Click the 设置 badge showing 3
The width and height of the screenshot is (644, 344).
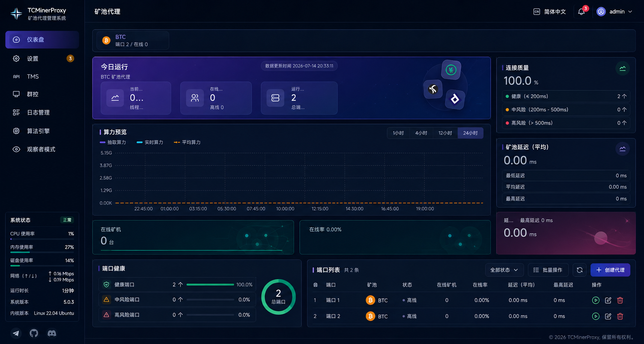(x=70, y=59)
